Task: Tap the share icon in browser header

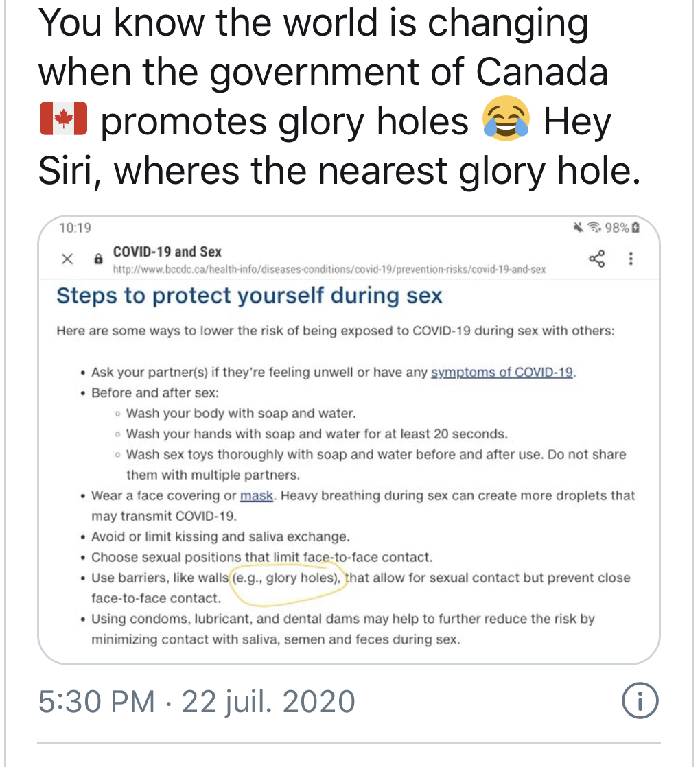Action: click(x=597, y=259)
